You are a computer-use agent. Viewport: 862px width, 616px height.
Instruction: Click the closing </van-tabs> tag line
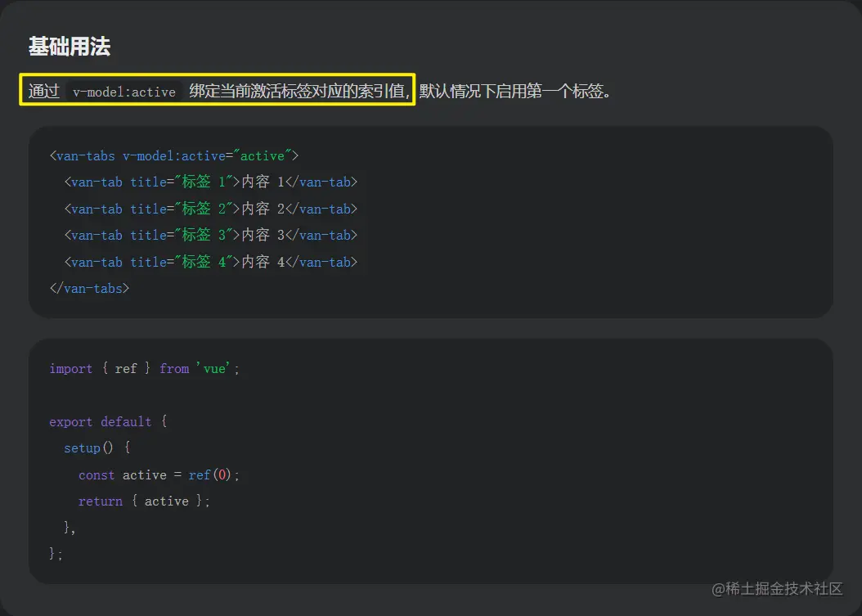point(90,288)
